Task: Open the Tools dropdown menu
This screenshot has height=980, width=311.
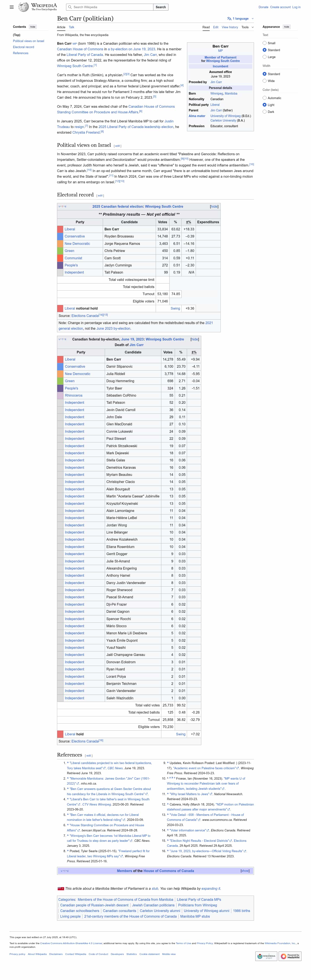Action: click(x=247, y=27)
